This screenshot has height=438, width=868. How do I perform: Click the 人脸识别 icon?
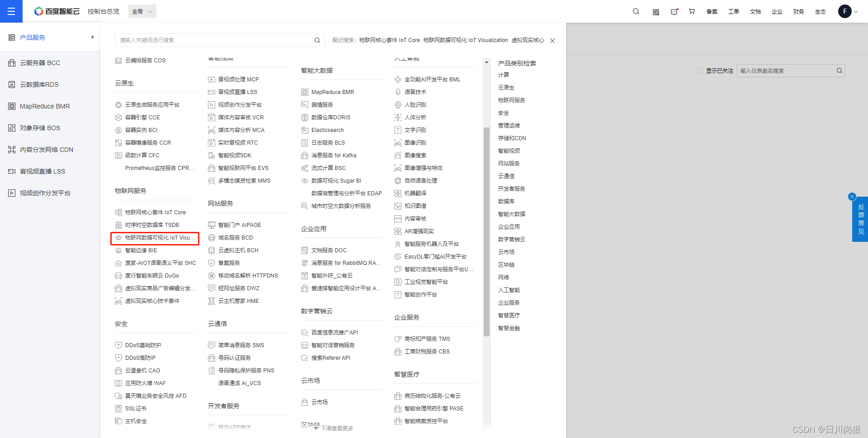[398, 105]
